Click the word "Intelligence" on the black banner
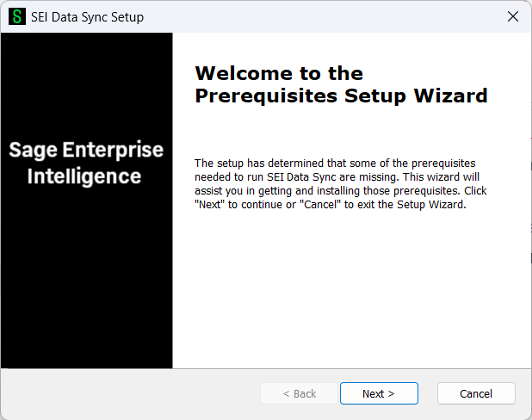 84,176
